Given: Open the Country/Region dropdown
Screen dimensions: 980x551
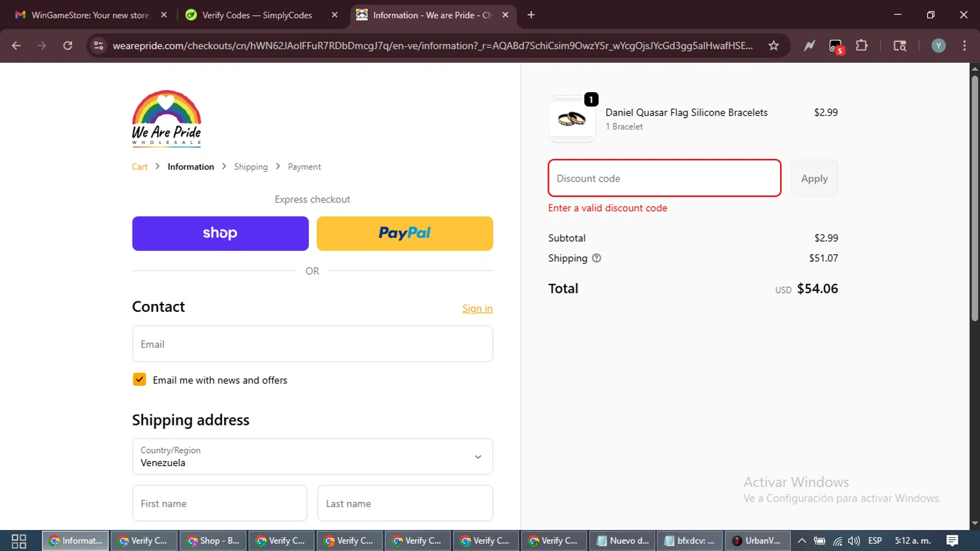Looking at the screenshot, I should tap(312, 456).
